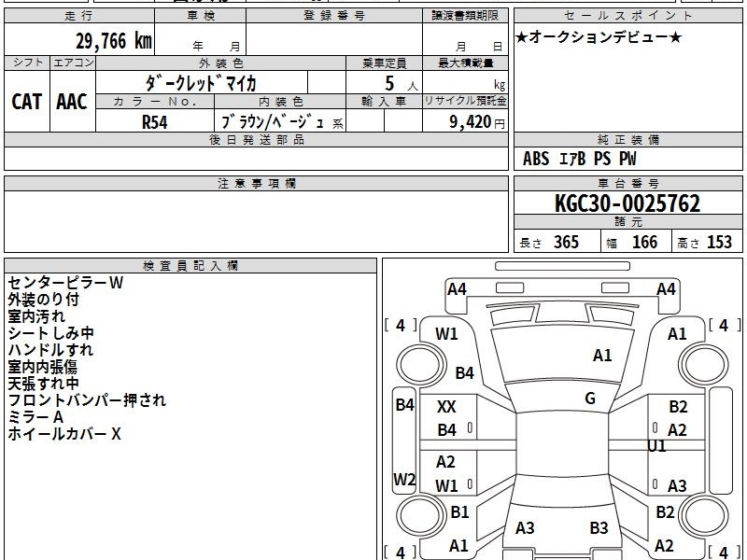
Task: Select the color code "R54"
Action: (155, 122)
